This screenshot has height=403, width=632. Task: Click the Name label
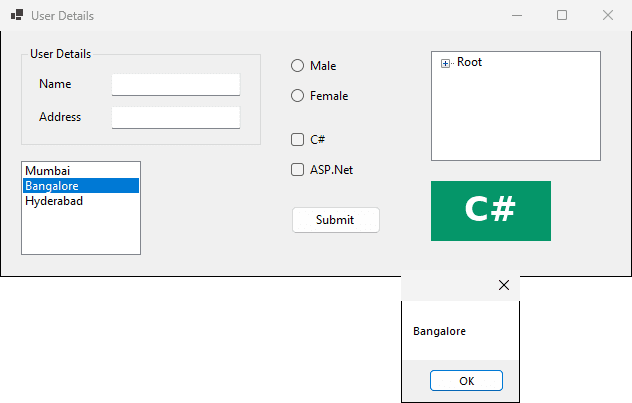point(55,84)
